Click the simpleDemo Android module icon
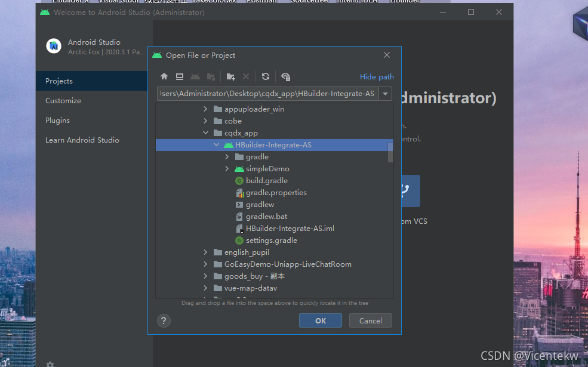Image resolution: width=588 pixels, height=367 pixels. (239, 169)
